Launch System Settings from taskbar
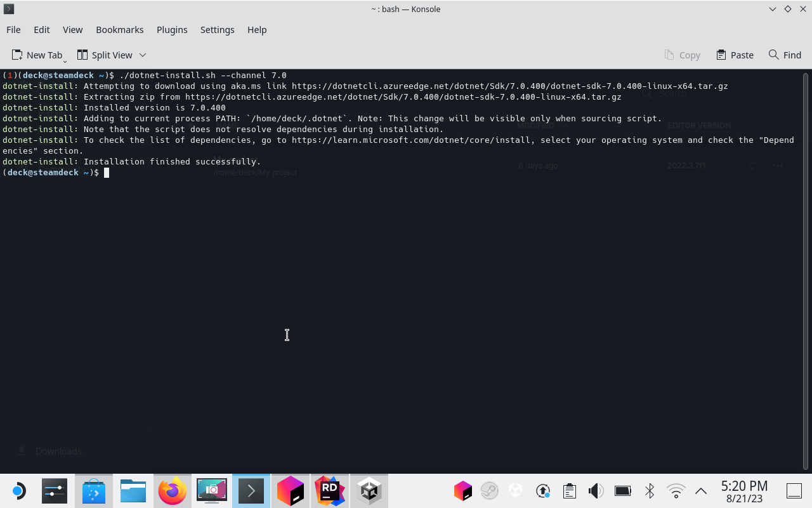Screen dimensions: 812x508 click(x=55, y=491)
